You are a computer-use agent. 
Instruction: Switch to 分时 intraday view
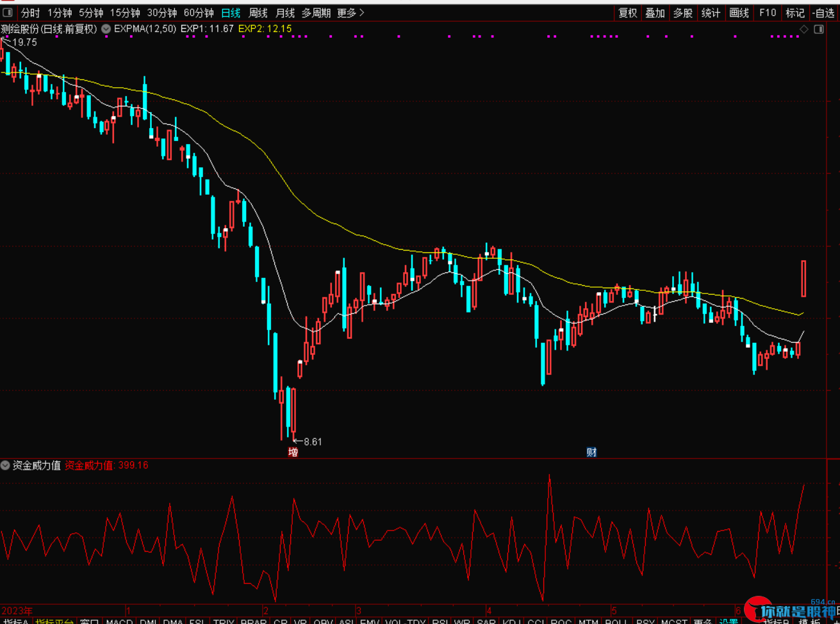pos(30,13)
